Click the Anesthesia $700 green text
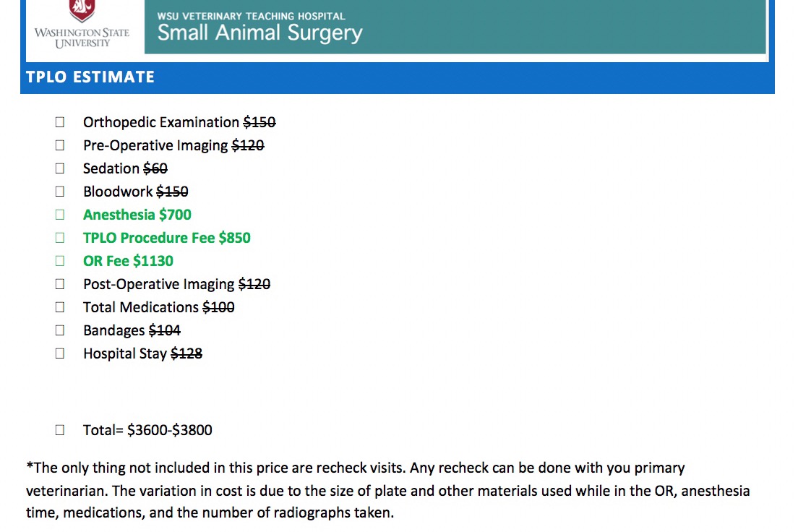The image size is (798, 532). point(137,215)
